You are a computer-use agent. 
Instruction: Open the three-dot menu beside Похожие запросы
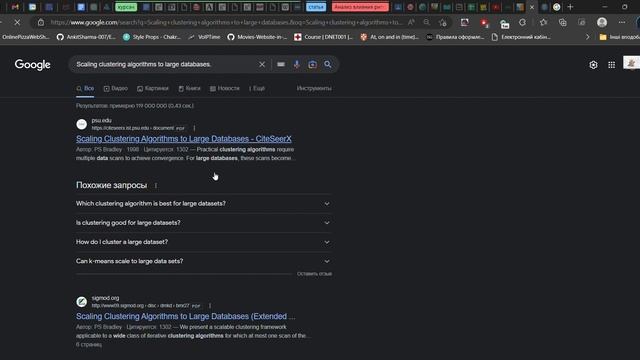(x=156, y=186)
